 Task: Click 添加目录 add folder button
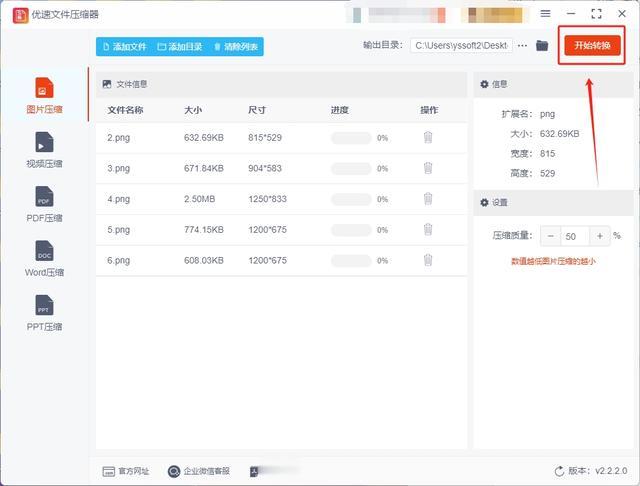180,47
